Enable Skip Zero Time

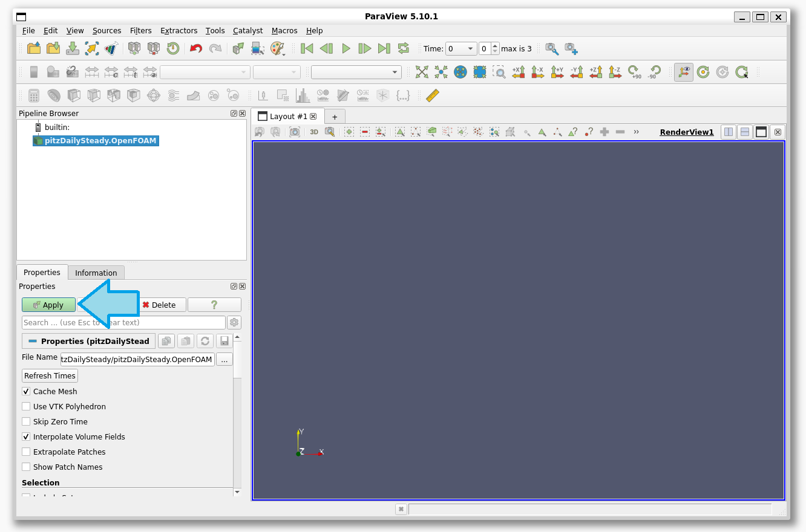[x=26, y=422]
